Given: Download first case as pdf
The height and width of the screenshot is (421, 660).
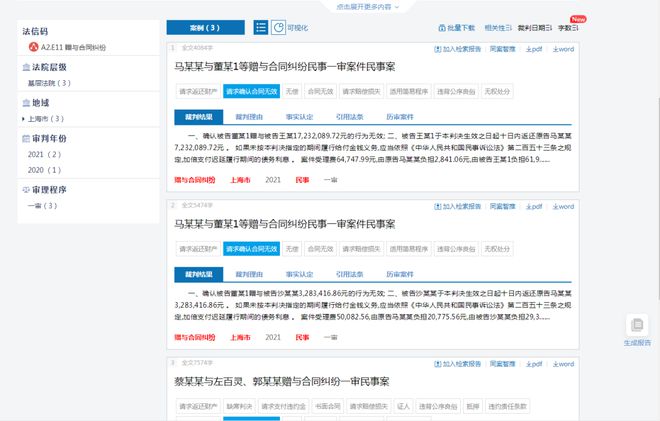Looking at the screenshot, I should click(x=534, y=49).
